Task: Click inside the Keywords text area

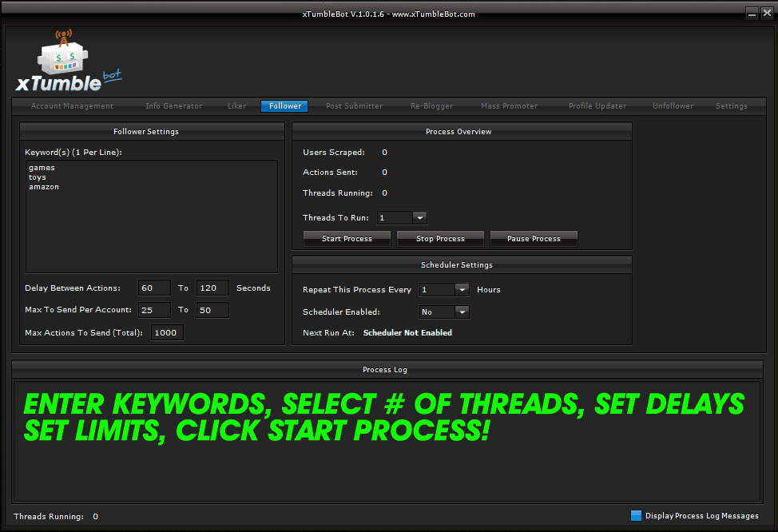Action: click(152, 216)
